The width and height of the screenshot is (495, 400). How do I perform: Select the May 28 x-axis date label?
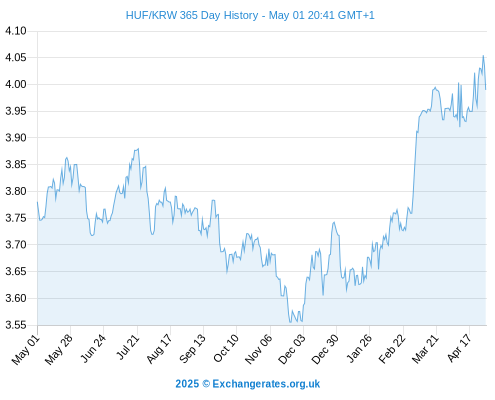pos(59,350)
